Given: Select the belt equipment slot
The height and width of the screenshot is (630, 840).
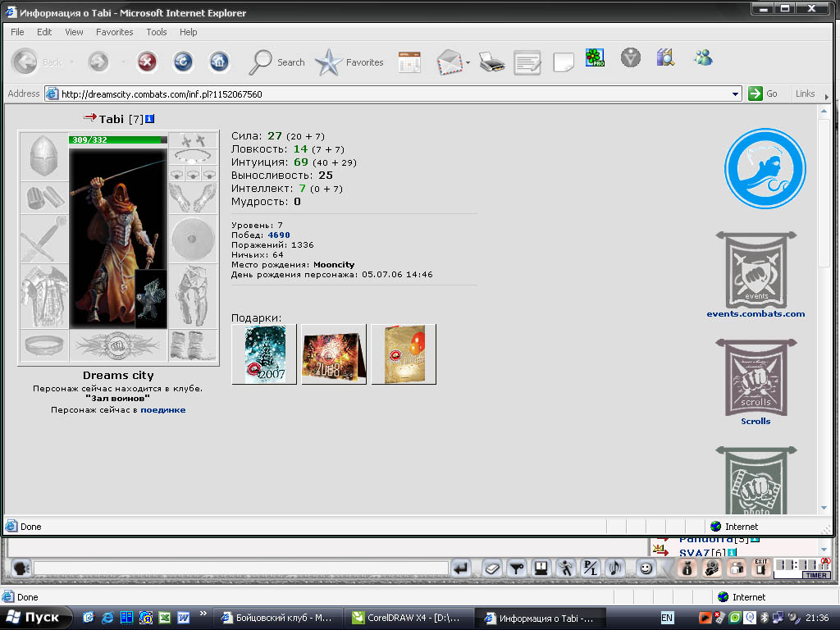Looking at the screenshot, I should [x=44, y=345].
